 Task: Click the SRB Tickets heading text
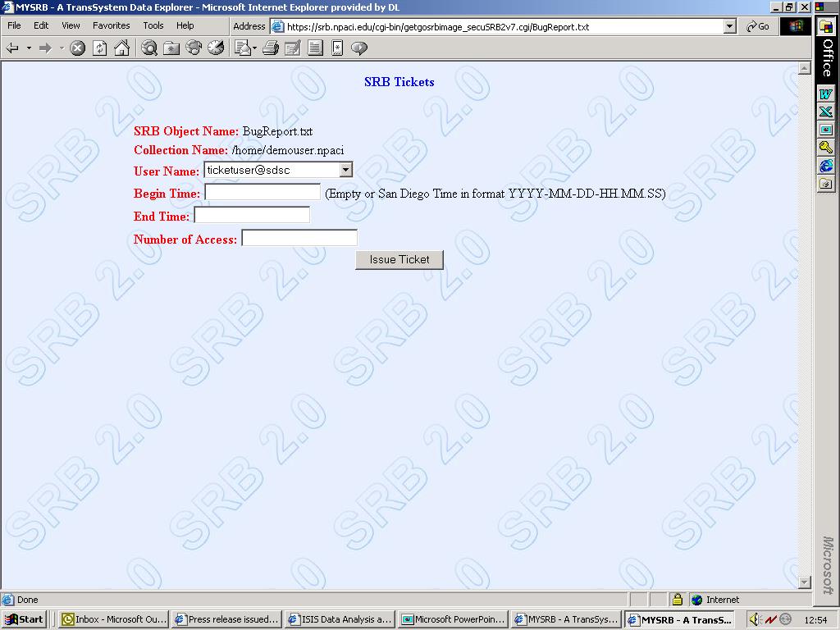pos(399,82)
